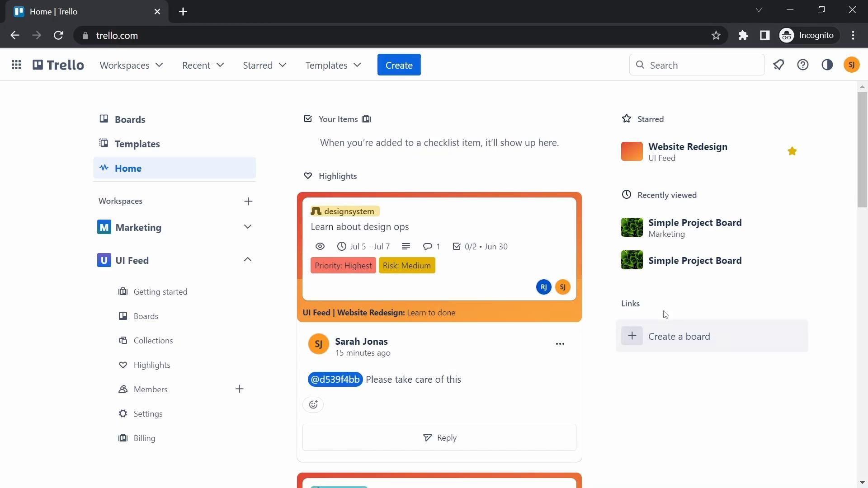The height and width of the screenshot is (488, 868).
Task: Open the Templates dropdown in top bar
Action: pyautogui.click(x=333, y=65)
